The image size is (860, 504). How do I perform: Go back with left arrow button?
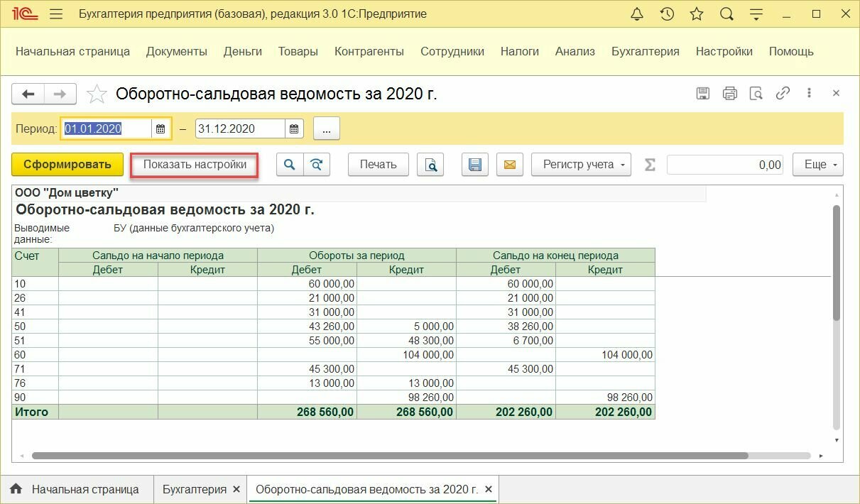coord(28,94)
